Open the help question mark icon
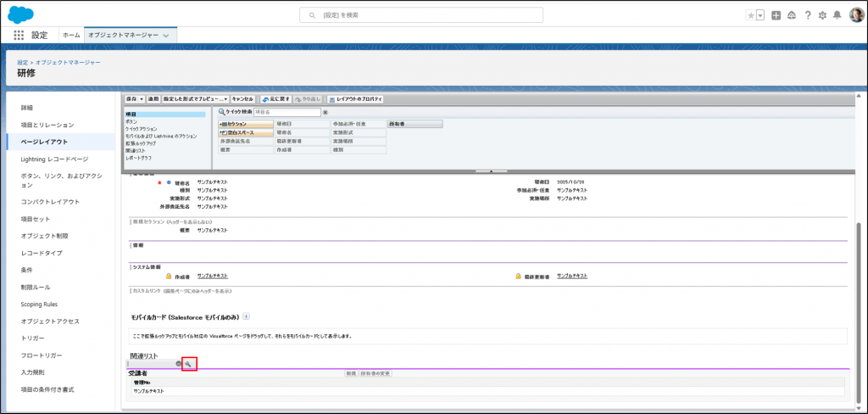Viewport: 868px width, 414px height. (x=808, y=15)
